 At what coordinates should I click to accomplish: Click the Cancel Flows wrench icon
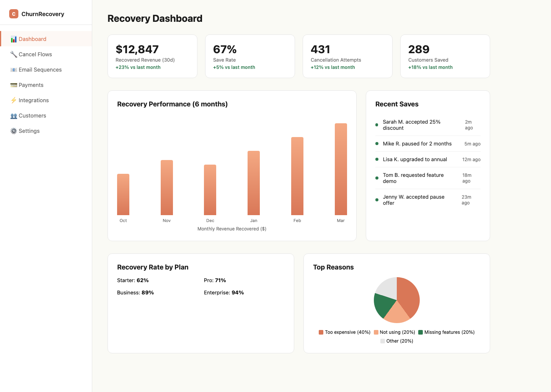[x=13, y=54]
